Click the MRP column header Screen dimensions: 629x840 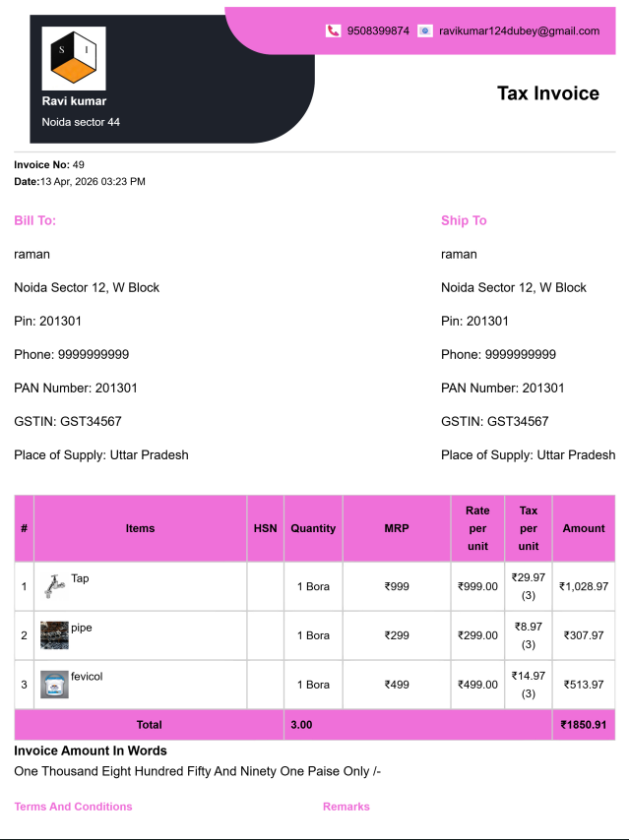click(397, 528)
